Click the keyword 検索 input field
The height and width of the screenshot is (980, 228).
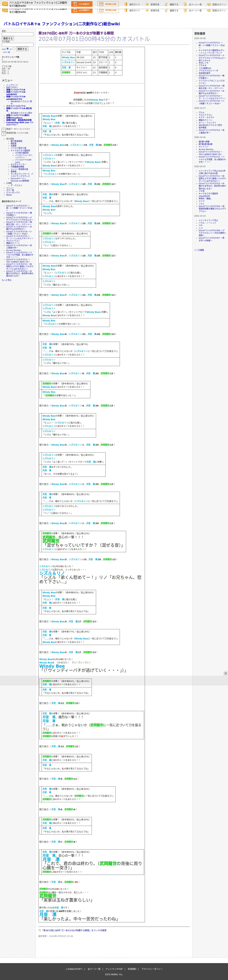[x=17, y=34]
